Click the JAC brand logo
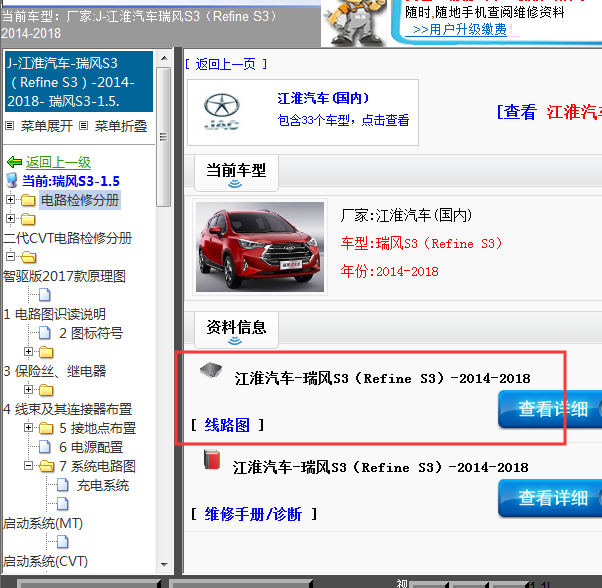 (222, 112)
